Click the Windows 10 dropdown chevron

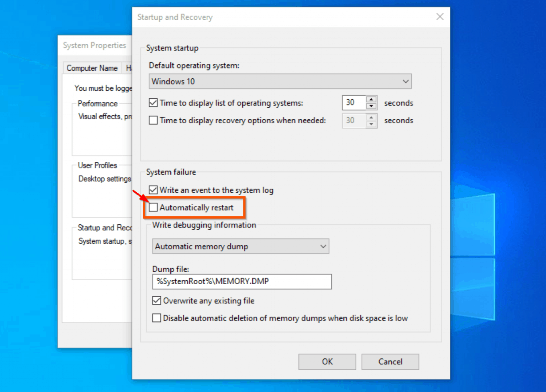pos(406,81)
